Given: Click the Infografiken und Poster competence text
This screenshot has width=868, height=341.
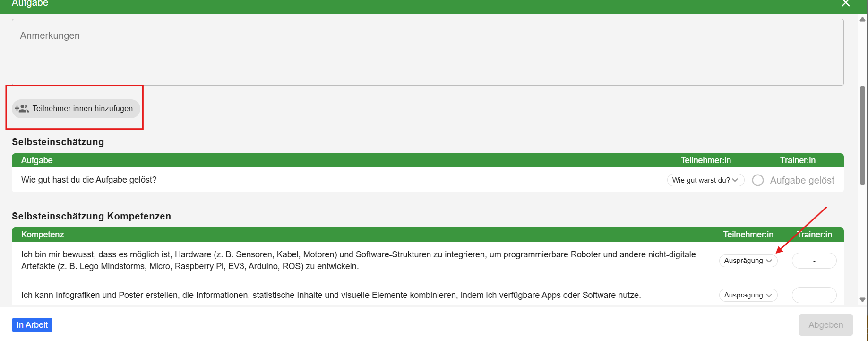Looking at the screenshot, I should tap(331, 295).
